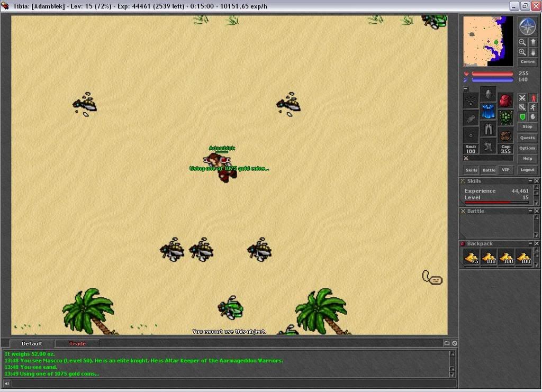This screenshot has width=542, height=392.
Task: Click the Centre minimap button
Action: pyautogui.click(x=528, y=62)
